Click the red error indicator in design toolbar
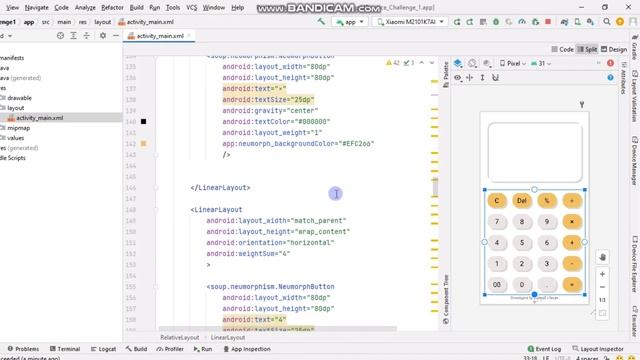 [610, 63]
